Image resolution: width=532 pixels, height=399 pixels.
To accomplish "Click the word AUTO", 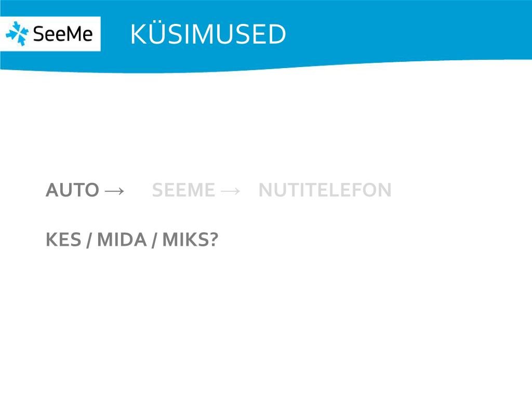I will 72,190.
